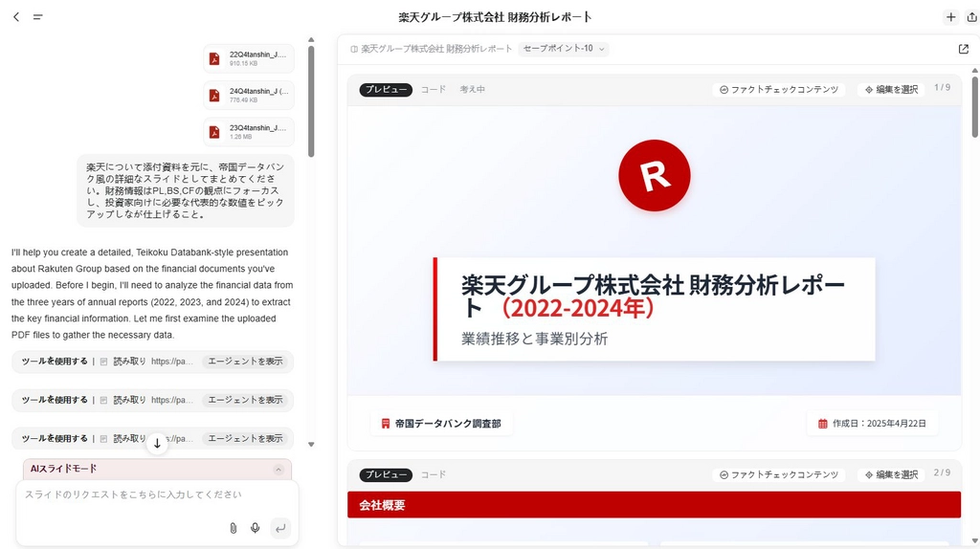Click the breadcrumb 楽天グループ株式会社 財務分析レポート
This screenshot has width=980, height=549.
click(436, 49)
